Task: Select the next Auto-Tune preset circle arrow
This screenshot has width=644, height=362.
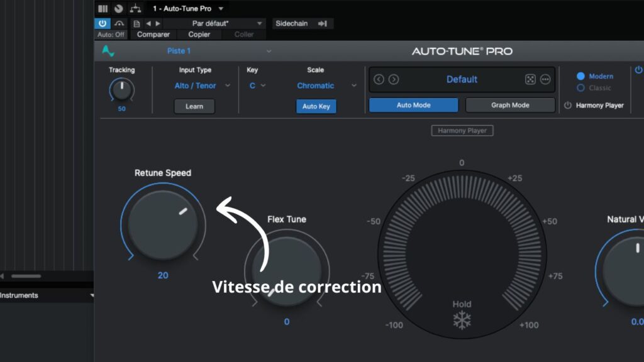Action: pyautogui.click(x=394, y=79)
